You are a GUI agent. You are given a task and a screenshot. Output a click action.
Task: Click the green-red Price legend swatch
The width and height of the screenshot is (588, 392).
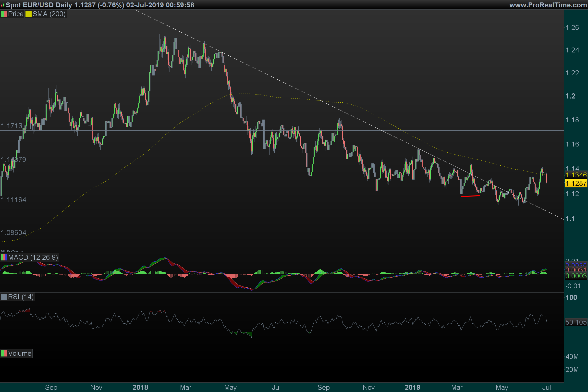(x=4, y=14)
